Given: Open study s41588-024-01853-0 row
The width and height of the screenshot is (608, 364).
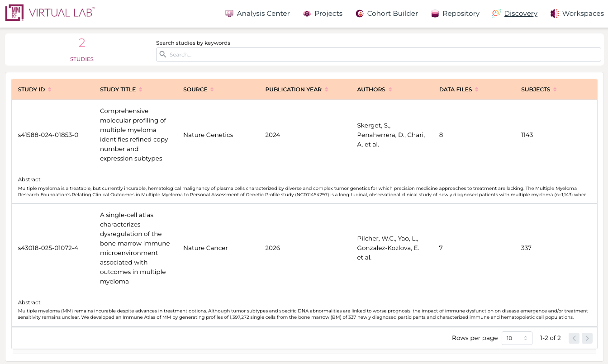Looking at the screenshot, I should (48, 135).
